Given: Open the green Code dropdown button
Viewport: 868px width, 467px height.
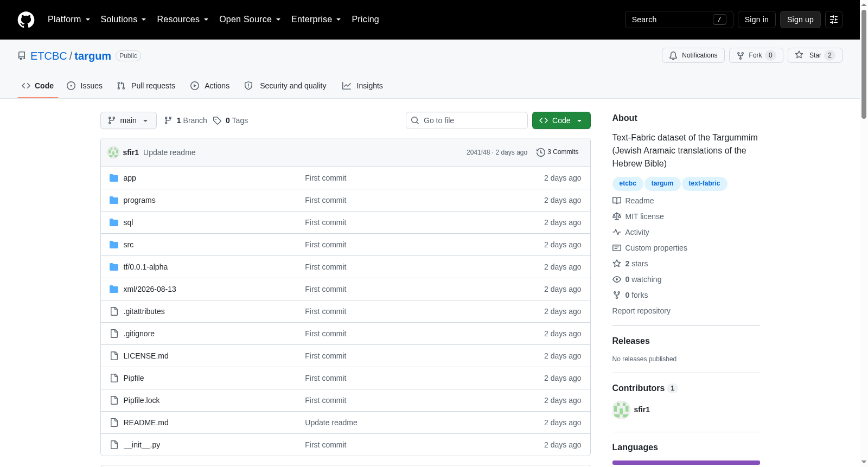Looking at the screenshot, I should point(561,120).
